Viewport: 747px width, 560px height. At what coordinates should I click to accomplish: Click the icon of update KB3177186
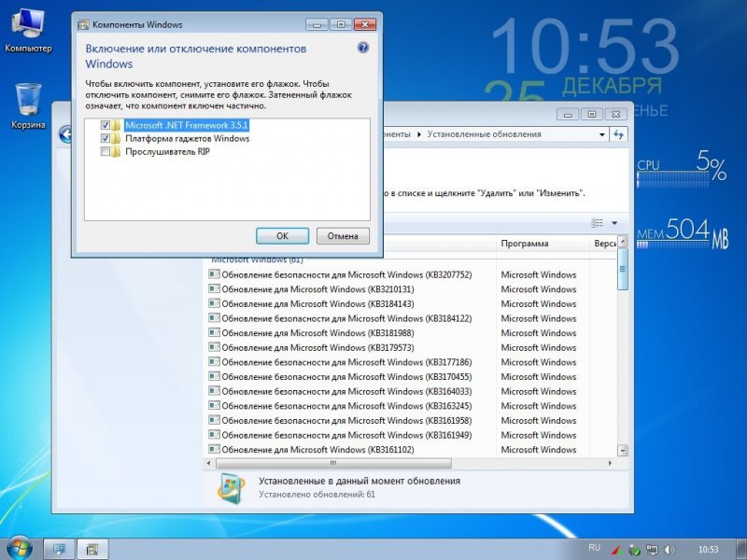point(215,362)
